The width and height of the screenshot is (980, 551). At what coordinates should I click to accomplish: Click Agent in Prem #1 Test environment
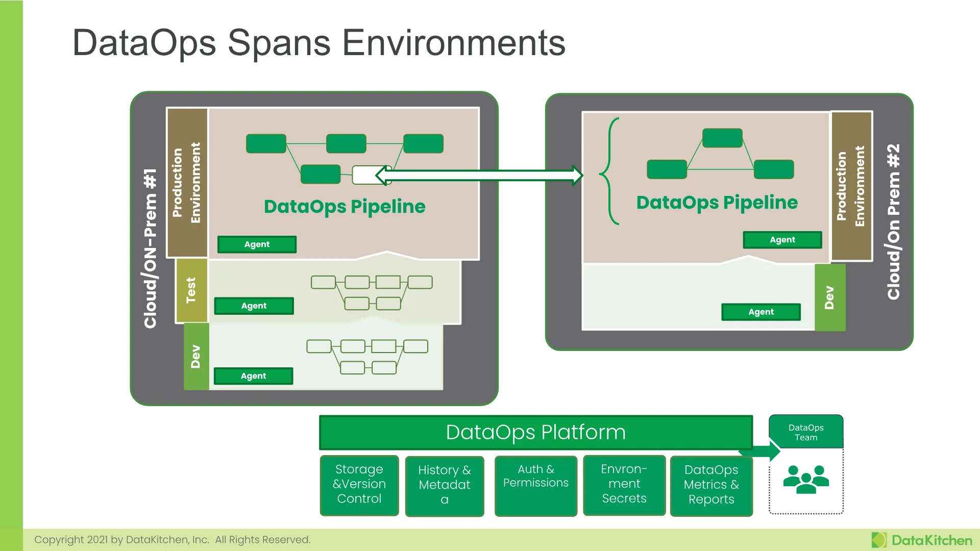254,306
